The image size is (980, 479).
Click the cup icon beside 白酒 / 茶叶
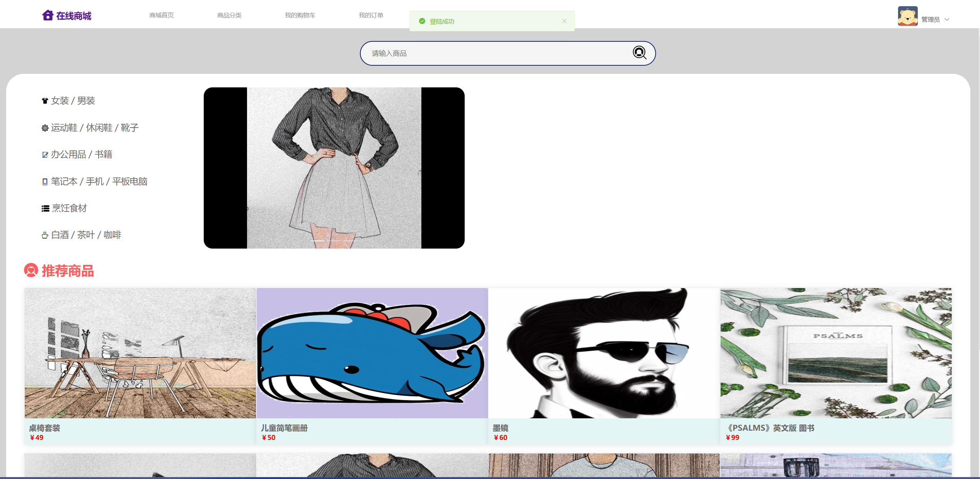[x=45, y=235]
